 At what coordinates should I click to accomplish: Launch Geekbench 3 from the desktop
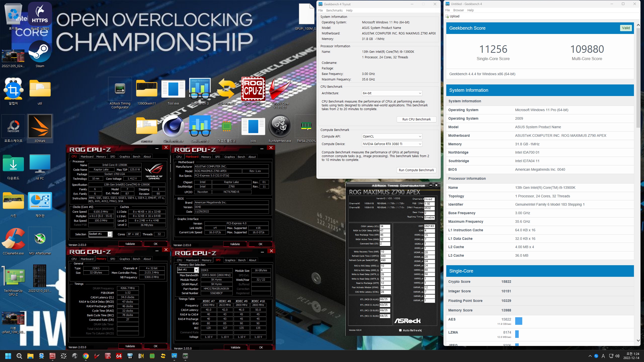pos(200,92)
